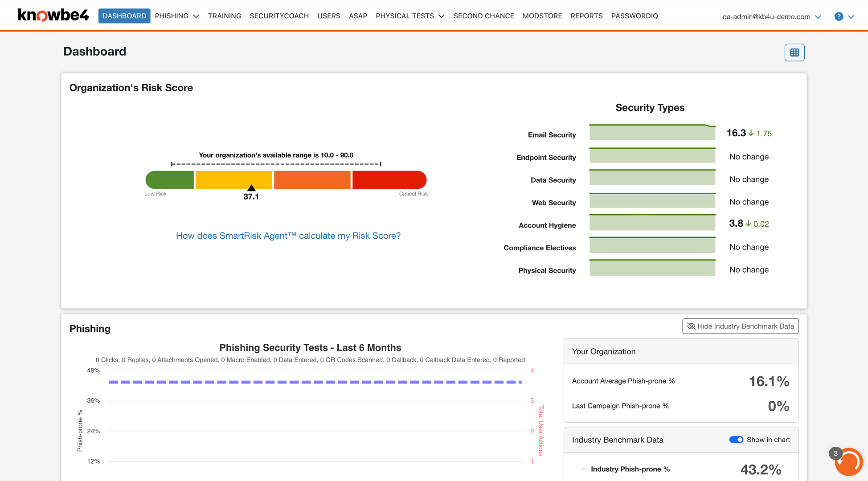Click the eye-slash icon on Hide Benchmark button
Image resolution: width=868 pixels, height=481 pixels.
coord(691,326)
